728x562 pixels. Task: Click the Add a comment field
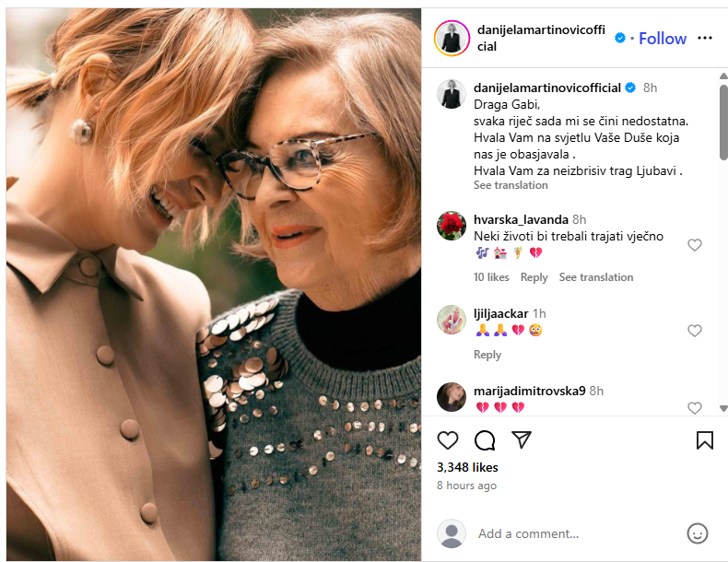pyautogui.click(x=571, y=533)
